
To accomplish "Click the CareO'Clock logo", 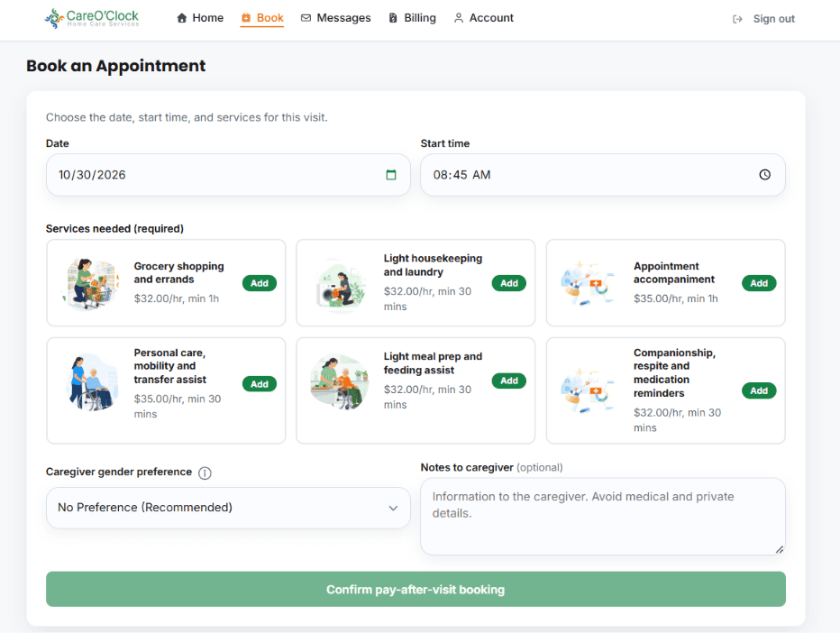I will coord(92,18).
